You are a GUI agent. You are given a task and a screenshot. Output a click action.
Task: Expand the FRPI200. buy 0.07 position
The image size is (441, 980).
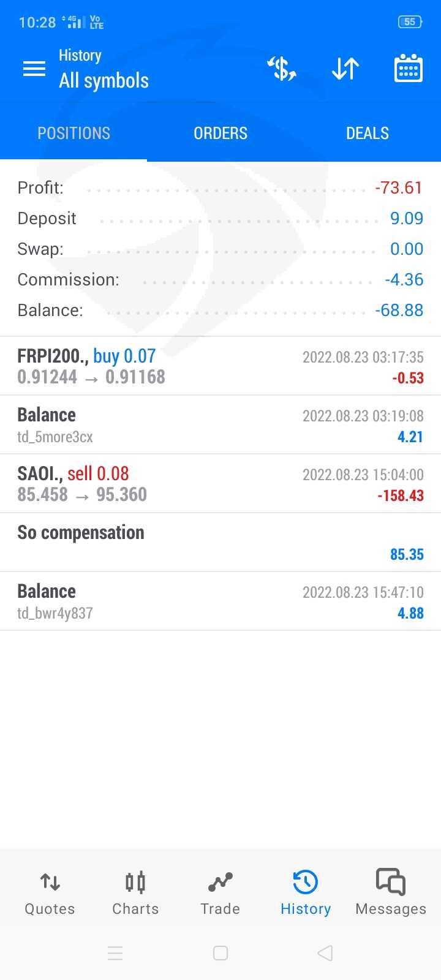(221, 366)
